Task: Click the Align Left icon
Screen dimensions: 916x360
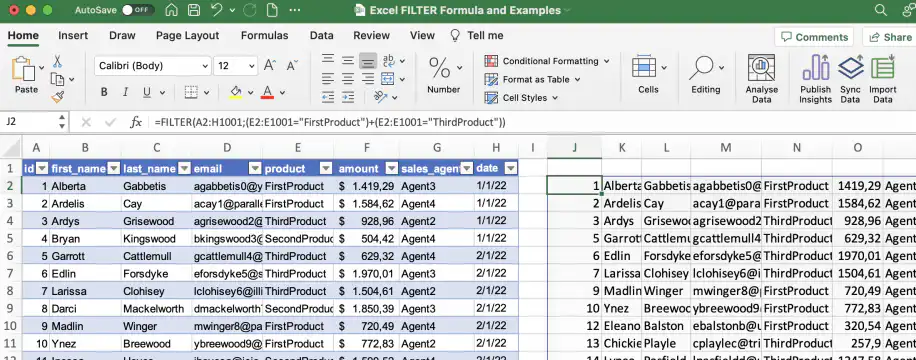Action: [x=328, y=78]
